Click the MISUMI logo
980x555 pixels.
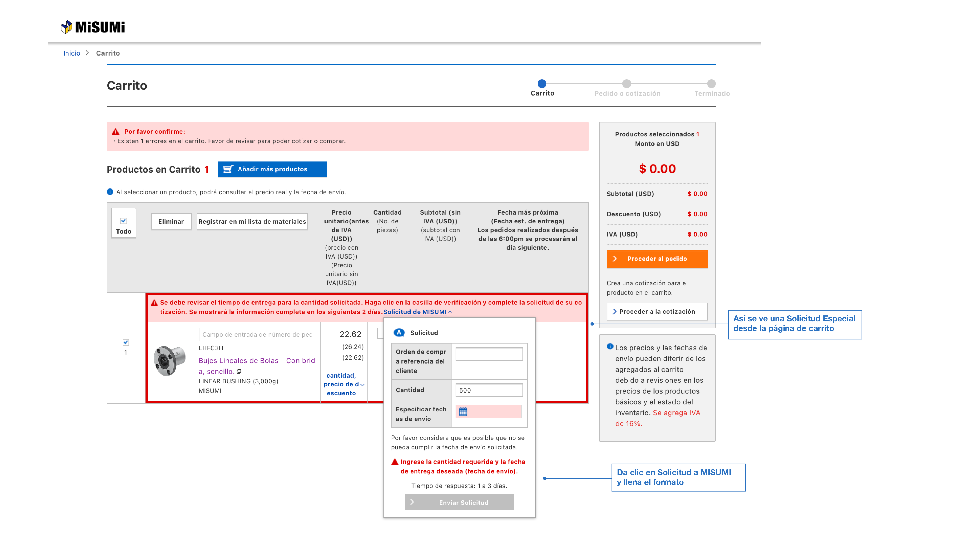click(x=93, y=27)
